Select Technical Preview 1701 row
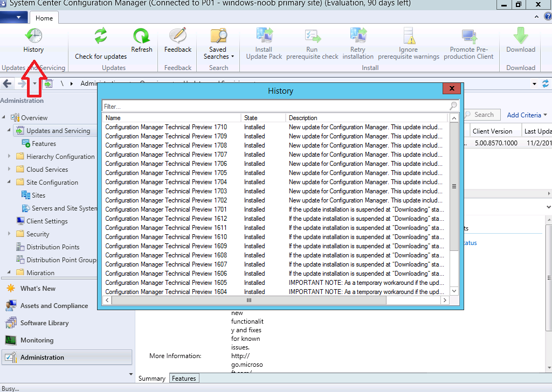Image resolution: width=552 pixels, height=392 pixels. (x=275, y=209)
